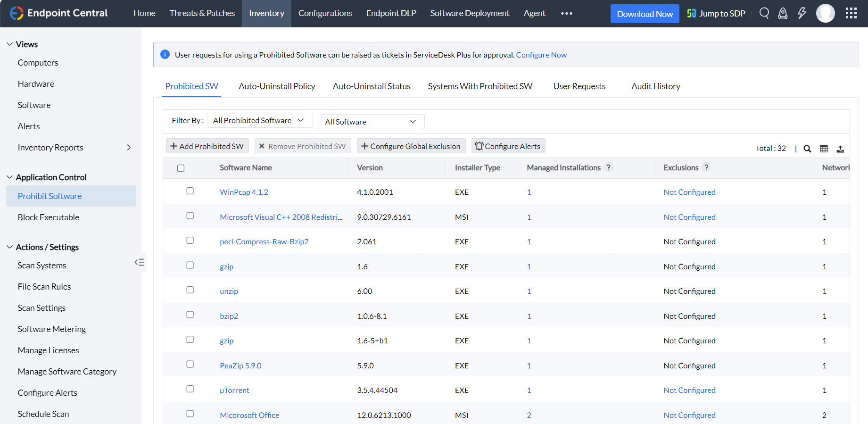This screenshot has height=424, width=868.
Task: Open the rocket quick-launch icon in header
Action: coord(783,13)
